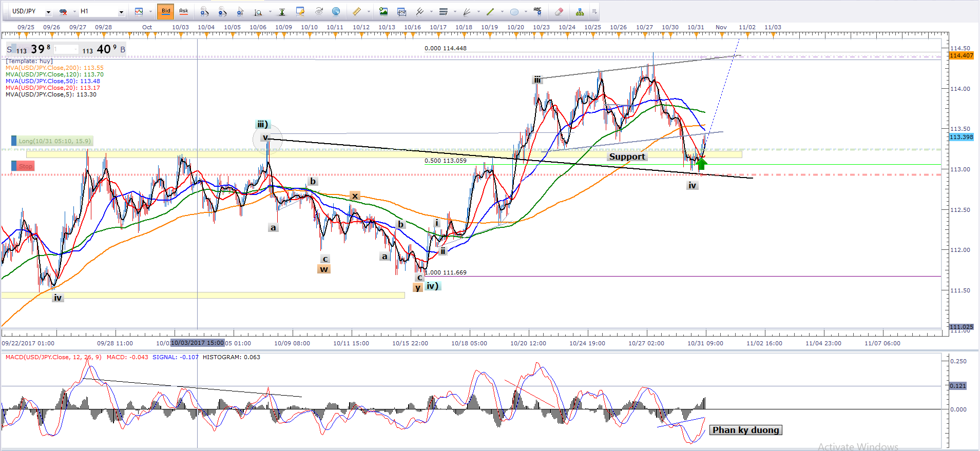The width and height of the screenshot is (980, 451).
Task: Click the green line drawing tool
Action: (490, 11)
